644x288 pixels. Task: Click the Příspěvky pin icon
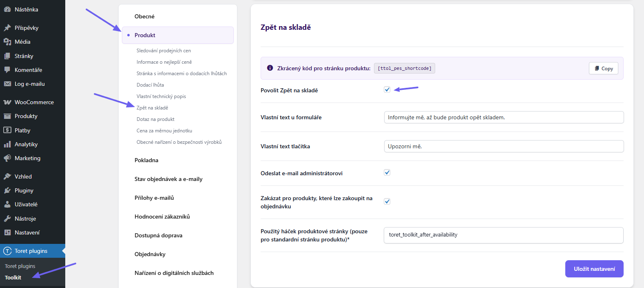click(x=7, y=28)
